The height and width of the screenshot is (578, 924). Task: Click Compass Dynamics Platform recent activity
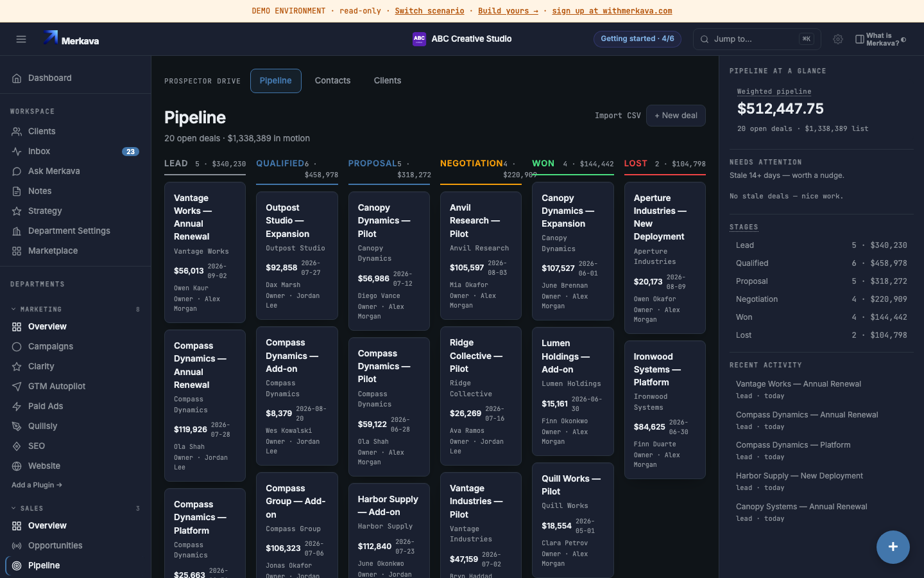[x=821, y=451]
